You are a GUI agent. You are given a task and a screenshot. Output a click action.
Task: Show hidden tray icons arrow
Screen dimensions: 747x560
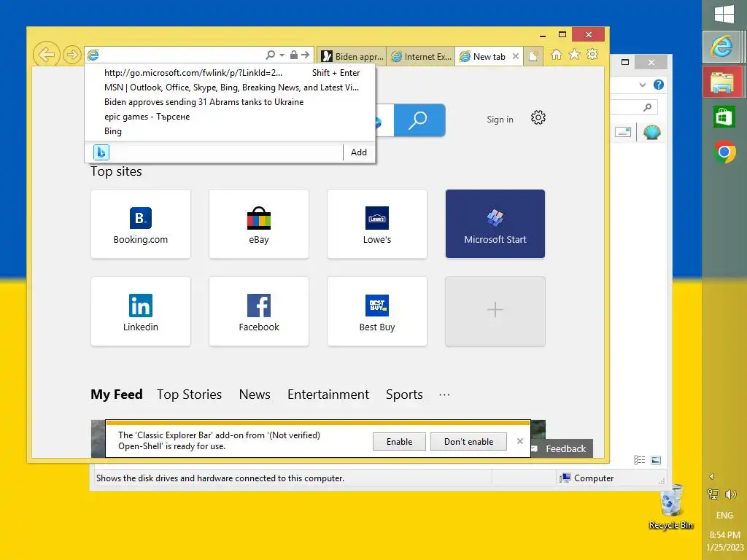click(711, 477)
